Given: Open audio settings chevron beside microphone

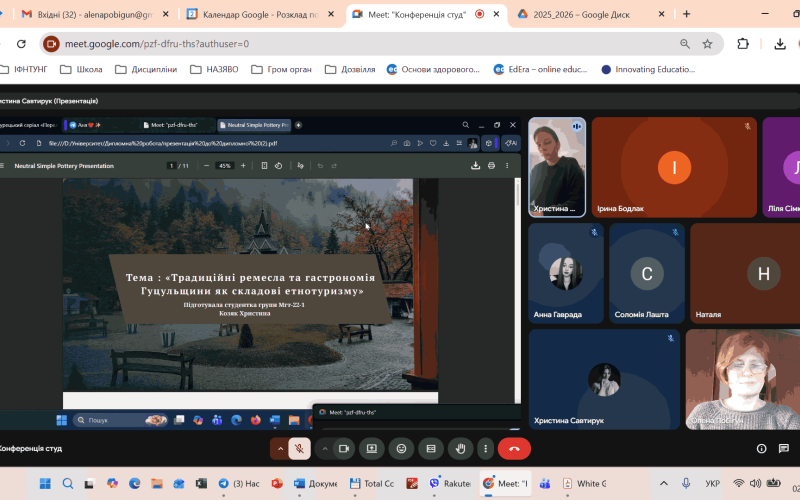Looking at the screenshot, I should (280, 449).
